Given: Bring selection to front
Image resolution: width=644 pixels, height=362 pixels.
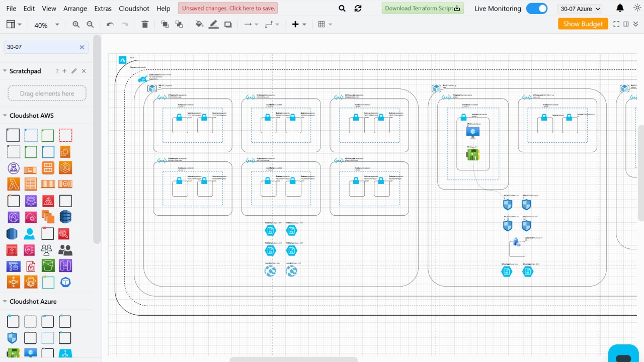Looking at the screenshot, I should click(x=165, y=24).
